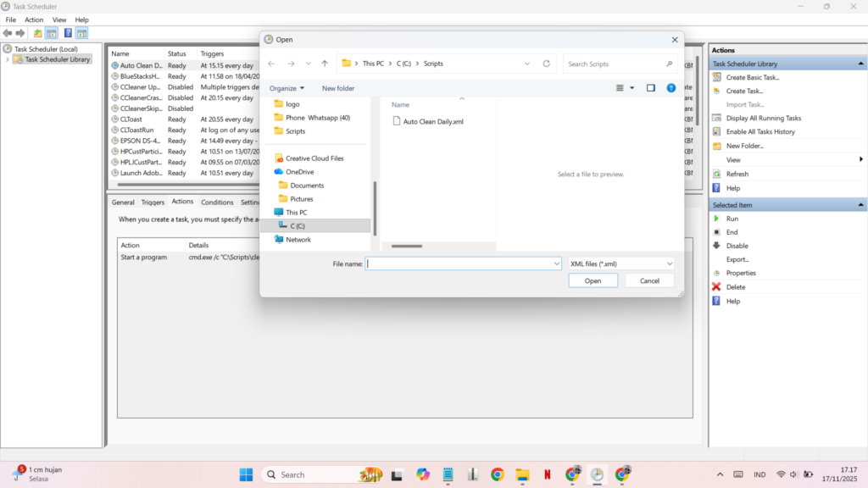The image size is (868, 488).
Task: Toggle the preview pane in the Open dialog
Action: pos(651,88)
